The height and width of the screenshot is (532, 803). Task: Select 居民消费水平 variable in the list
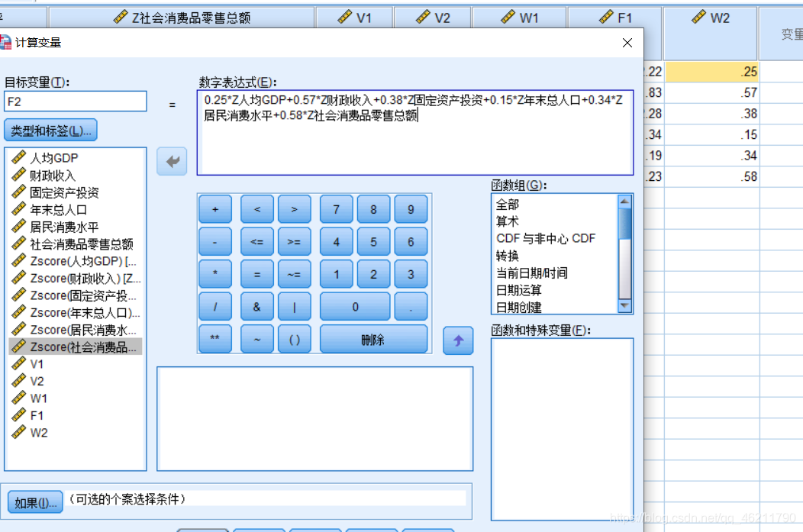click(x=64, y=227)
